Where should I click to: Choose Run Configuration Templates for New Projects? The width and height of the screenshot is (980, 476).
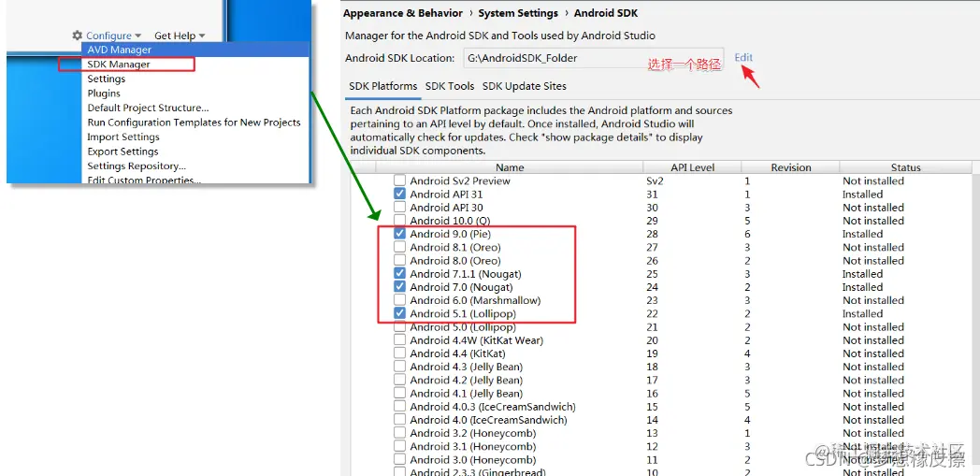194,123
